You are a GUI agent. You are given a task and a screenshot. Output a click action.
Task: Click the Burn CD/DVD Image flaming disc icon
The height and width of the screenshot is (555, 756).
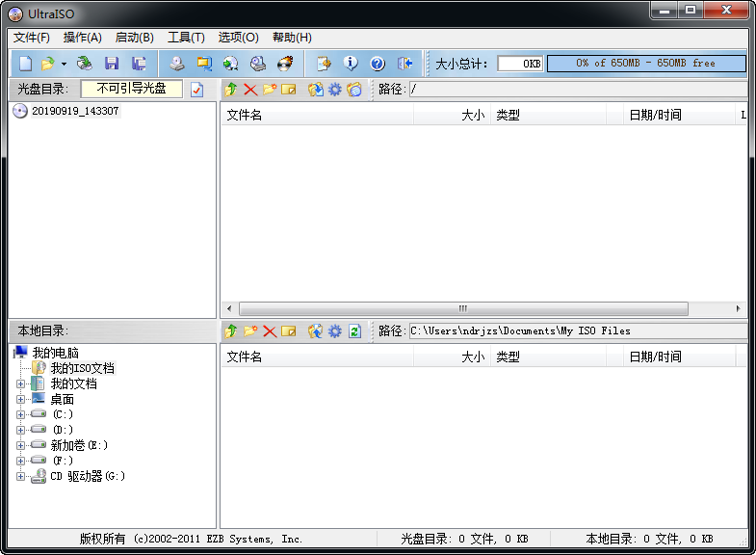[285, 64]
